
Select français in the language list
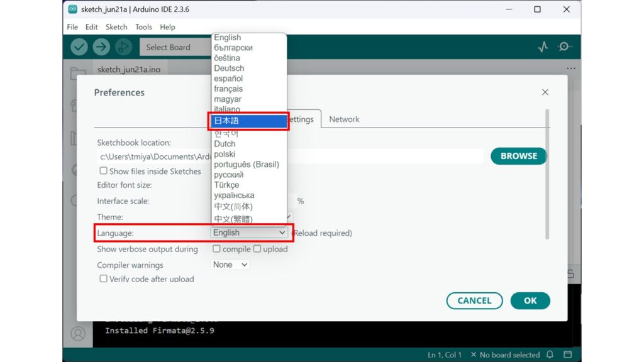tap(248, 89)
